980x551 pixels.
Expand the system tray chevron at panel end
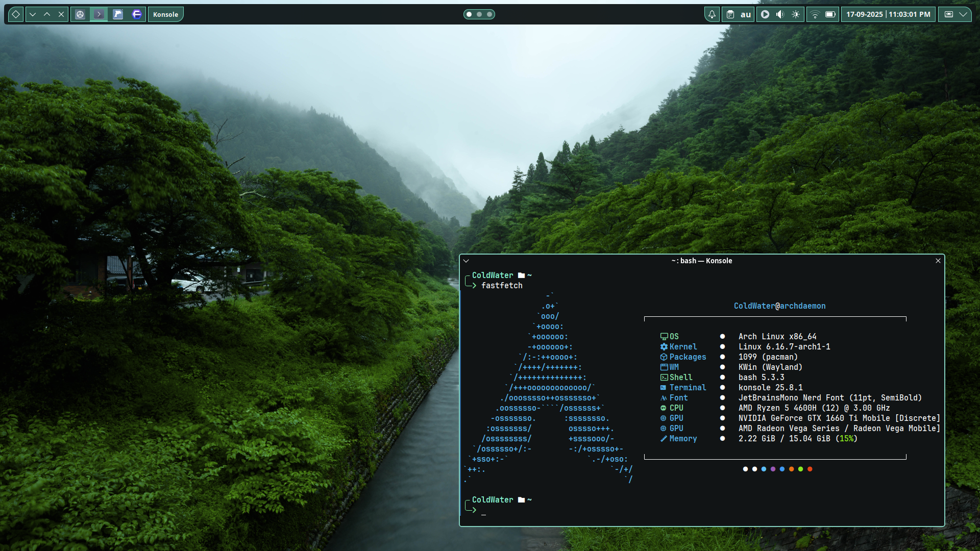click(963, 14)
